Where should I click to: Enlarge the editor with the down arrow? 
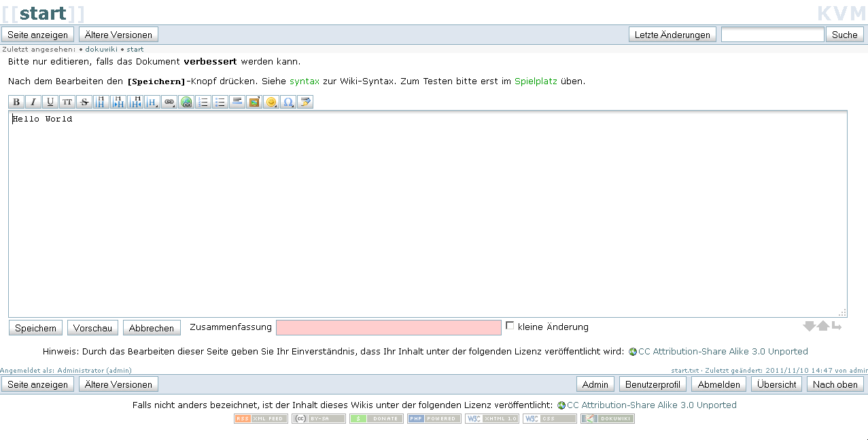(x=809, y=327)
